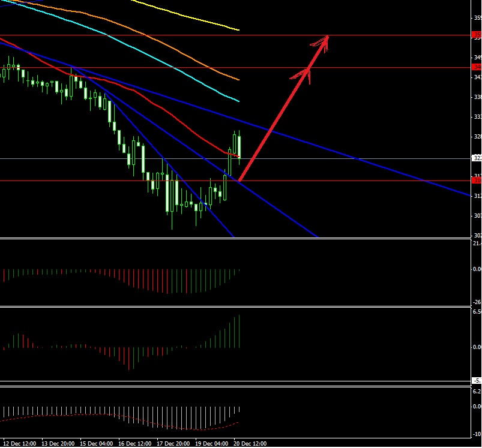Screen dimensions: 482x448
Task: Click the white current price label on axis
Action: (477, 158)
